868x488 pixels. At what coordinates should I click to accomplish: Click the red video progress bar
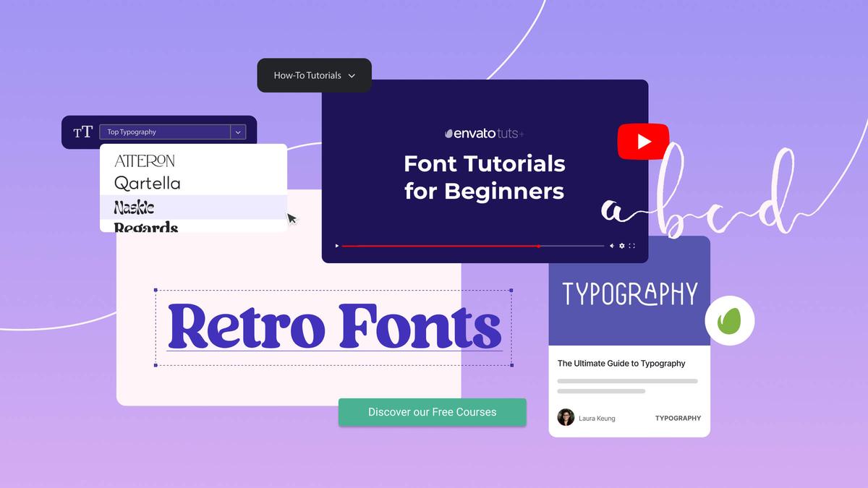[x=441, y=246]
